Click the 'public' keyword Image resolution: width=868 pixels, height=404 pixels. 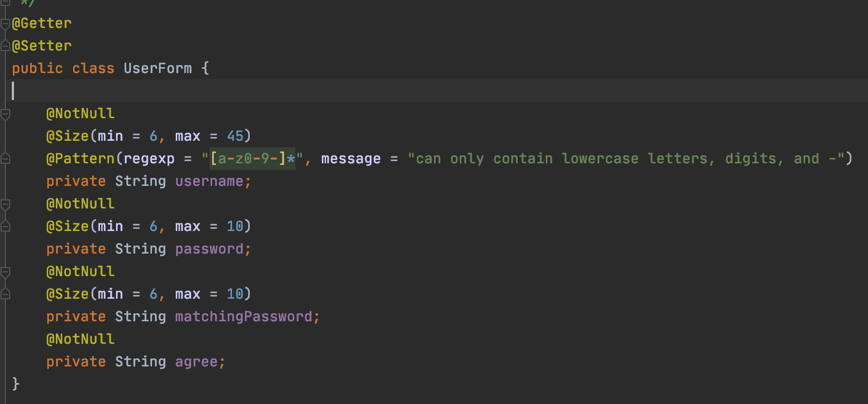[37, 69]
